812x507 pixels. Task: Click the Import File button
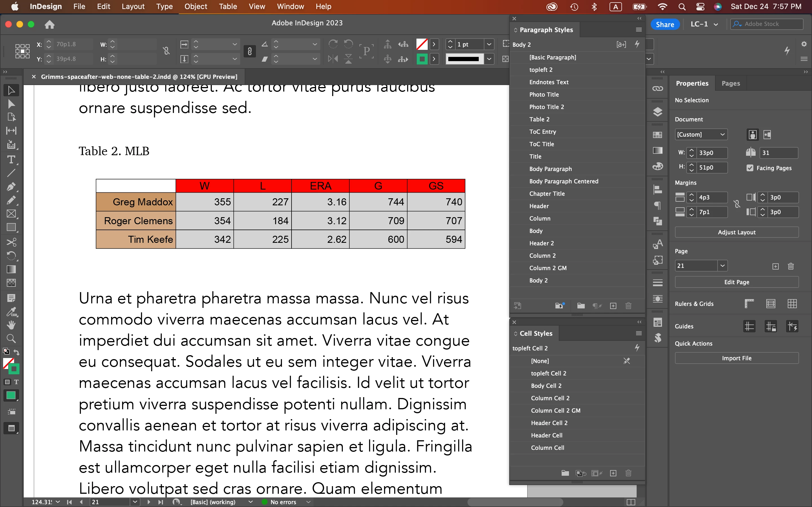[736, 358]
